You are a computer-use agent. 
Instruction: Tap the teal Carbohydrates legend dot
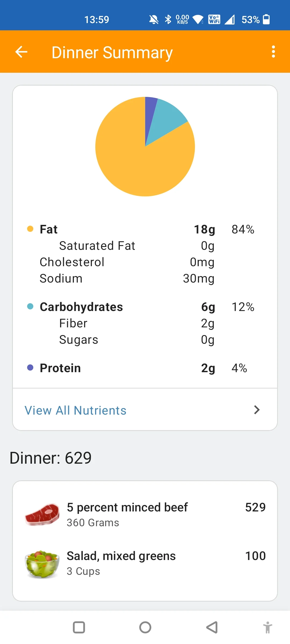(x=30, y=306)
